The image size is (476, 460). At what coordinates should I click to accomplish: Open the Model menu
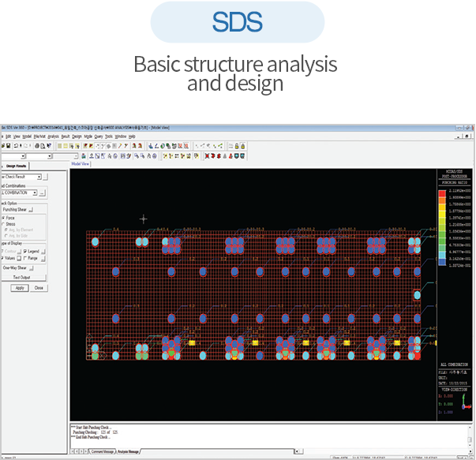pos(27,137)
